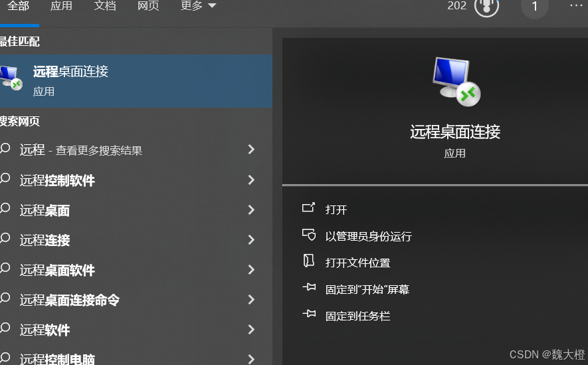Click search icon beside 远程连接
Image resolution: width=588 pixels, height=365 pixels.
[x=5, y=238]
